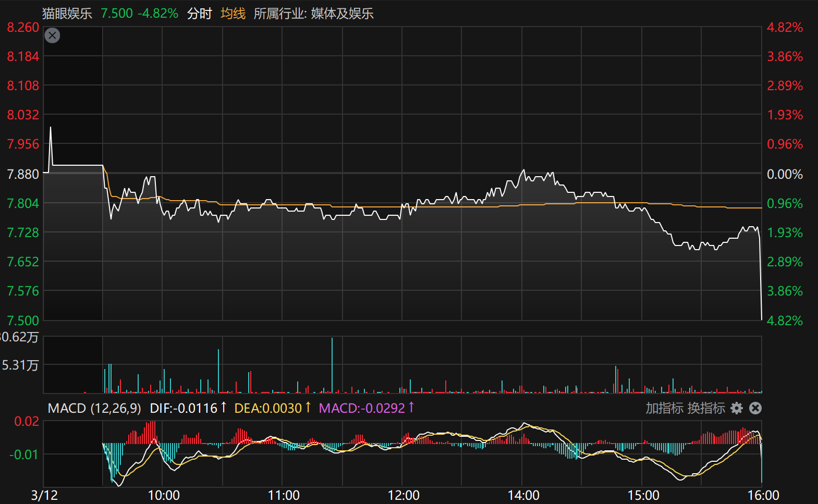
Task: Click the 0.00% right axis label
Action: pos(785,174)
